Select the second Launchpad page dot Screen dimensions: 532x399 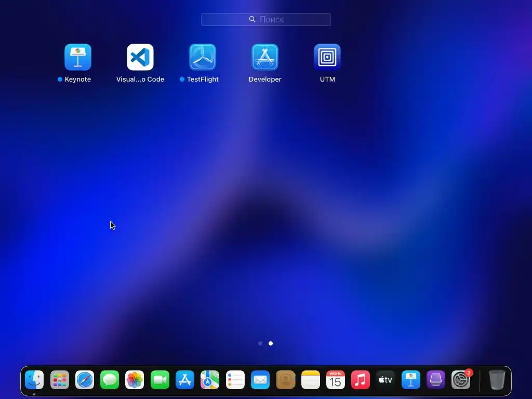coord(271,343)
